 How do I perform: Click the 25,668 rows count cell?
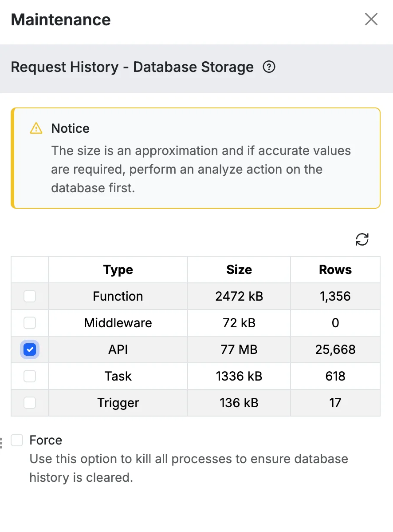(335, 349)
